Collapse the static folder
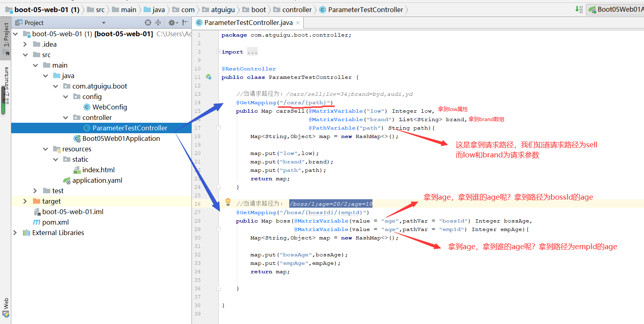The height and width of the screenshot is (324, 644). point(56,159)
